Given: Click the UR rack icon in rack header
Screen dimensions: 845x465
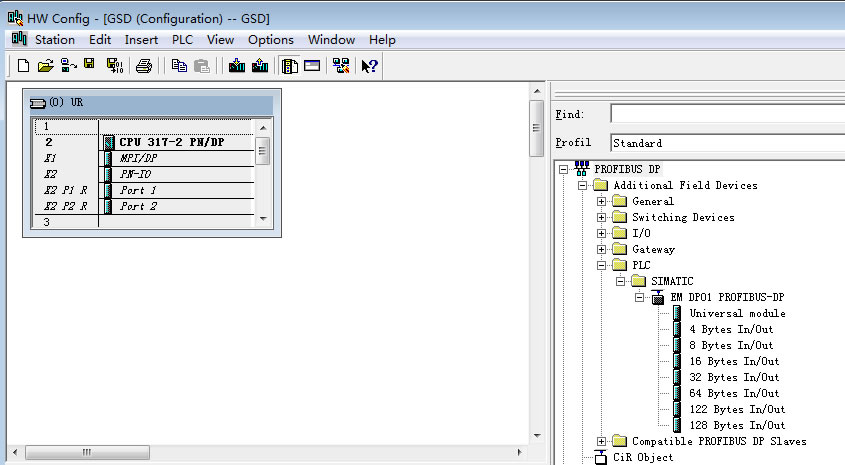Looking at the screenshot, I should coord(38,103).
